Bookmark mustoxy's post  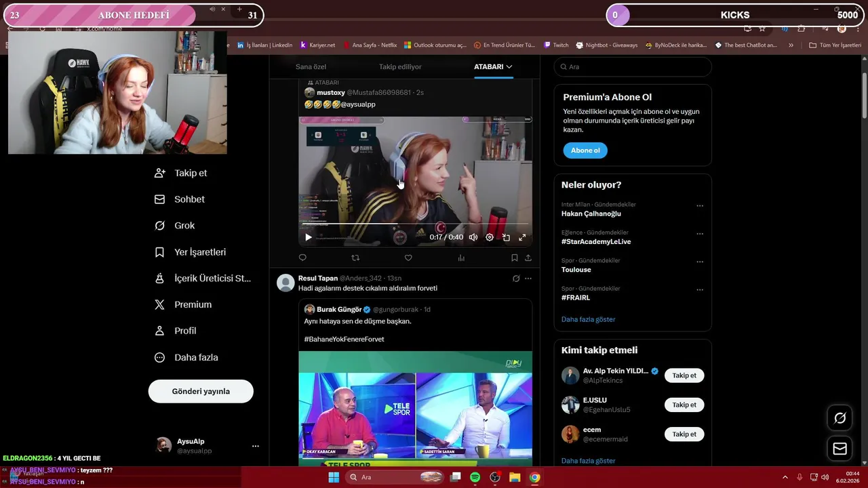[x=514, y=258]
